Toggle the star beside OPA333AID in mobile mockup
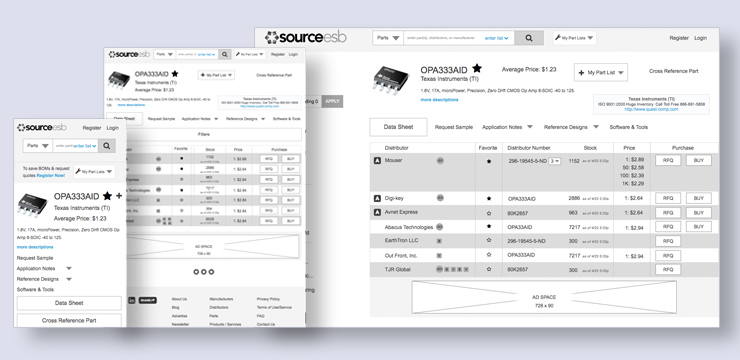740x360 pixels. point(108,196)
